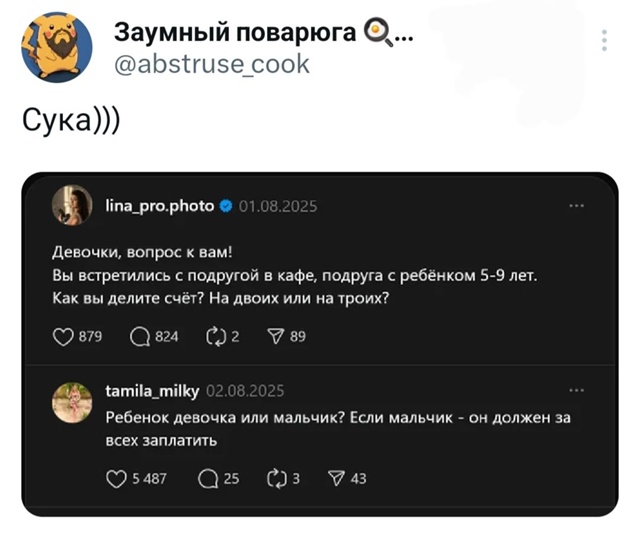Click the Заумный поварюга display name
Viewport: 640px width, 535px height.
[x=234, y=33]
